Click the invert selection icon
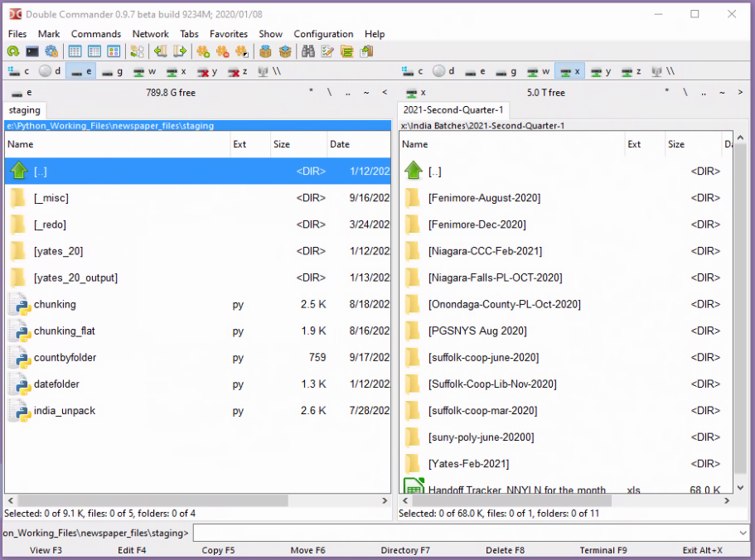 coord(242,51)
